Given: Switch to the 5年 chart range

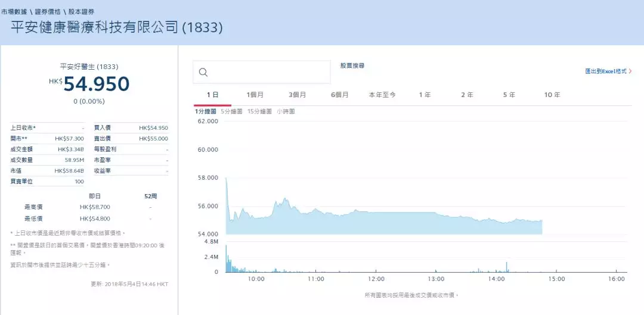Looking at the screenshot, I should point(509,95).
